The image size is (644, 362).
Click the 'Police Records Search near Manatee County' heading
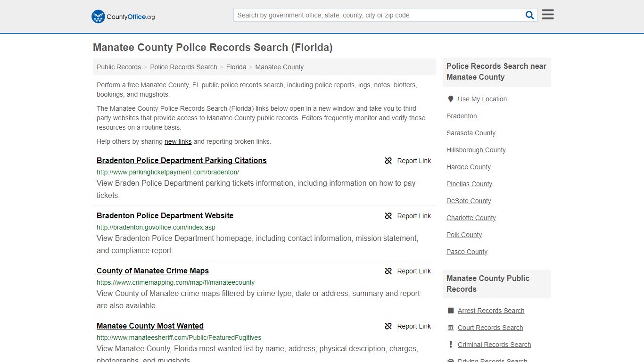click(496, 72)
